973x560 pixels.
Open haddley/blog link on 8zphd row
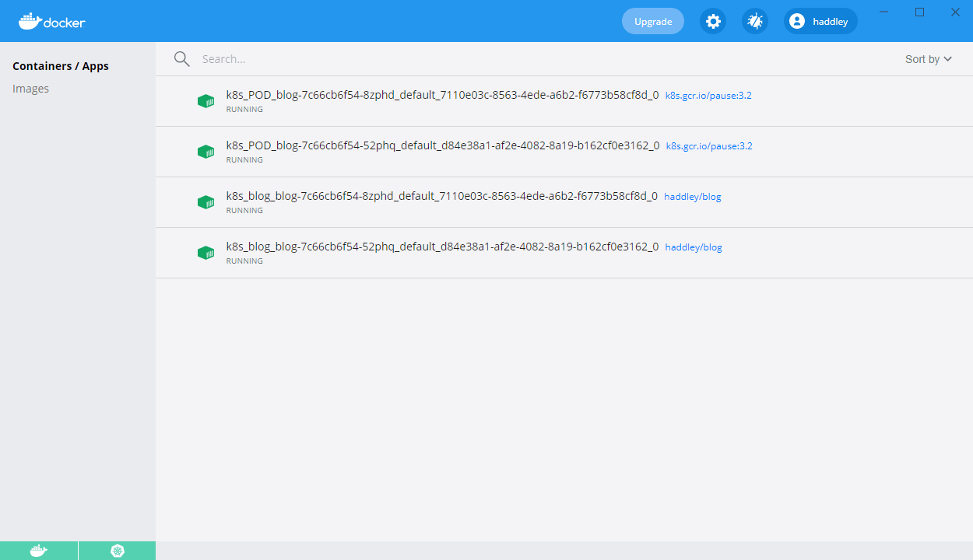coord(693,197)
